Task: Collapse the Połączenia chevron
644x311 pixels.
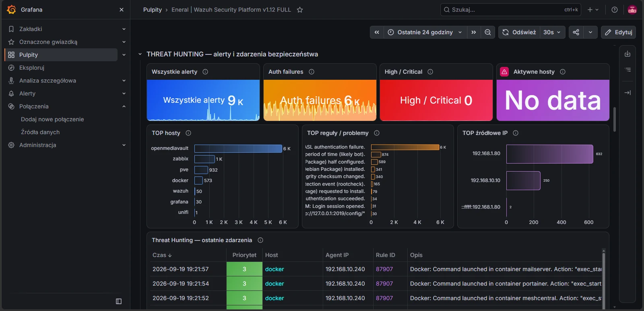Action: tap(124, 106)
